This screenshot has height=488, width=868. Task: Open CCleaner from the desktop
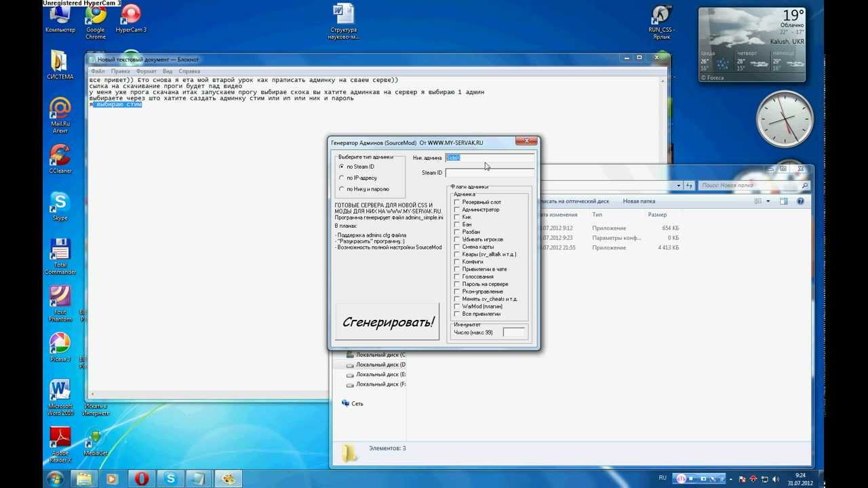point(60,159)
